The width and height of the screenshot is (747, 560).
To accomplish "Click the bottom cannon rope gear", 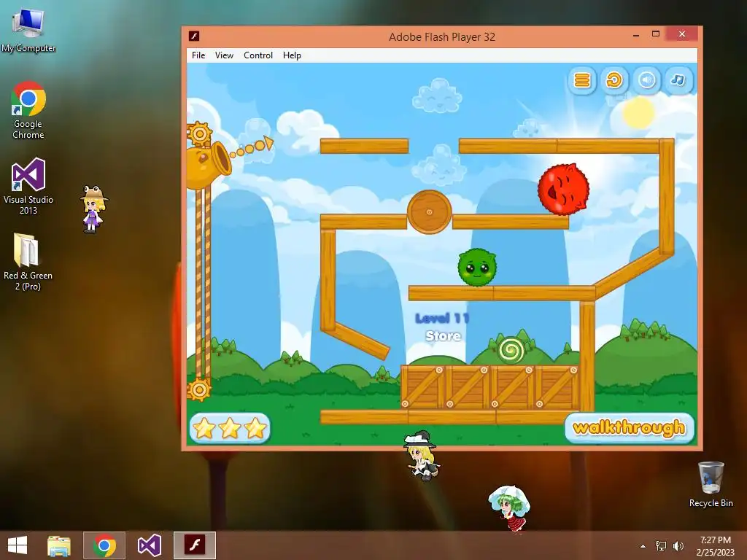I will tap(198, 389).
